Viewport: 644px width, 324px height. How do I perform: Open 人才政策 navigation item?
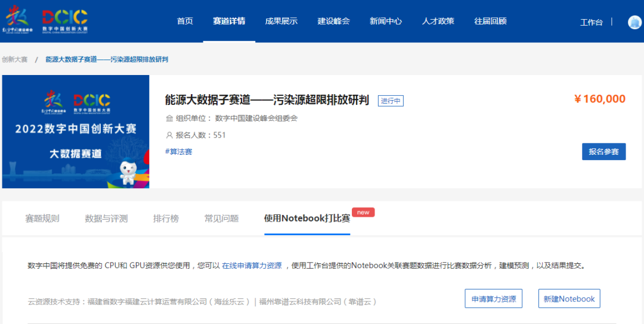[438, 21]
